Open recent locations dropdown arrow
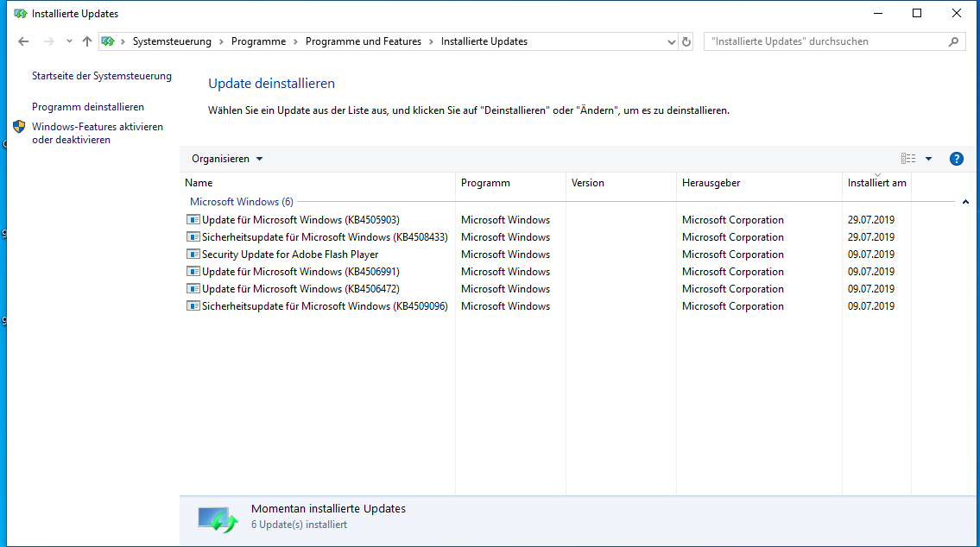Viewport: 980px width, 547px height. pyautogui.click(x=69, y=41)
